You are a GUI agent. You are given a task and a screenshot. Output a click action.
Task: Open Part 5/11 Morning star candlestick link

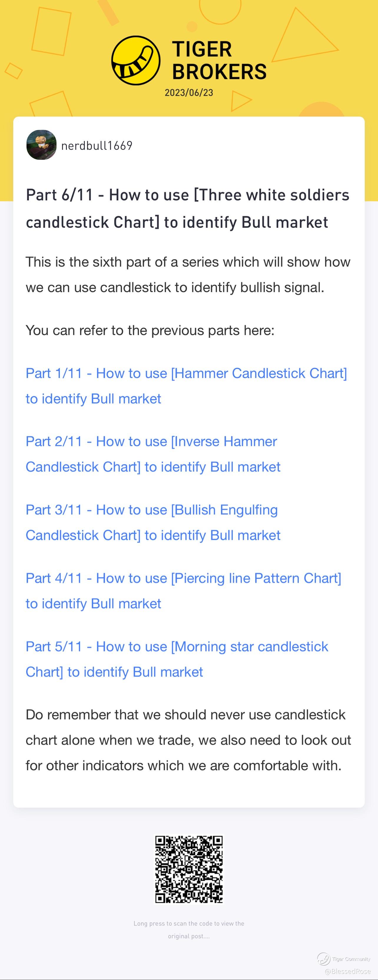click(177, 659)
